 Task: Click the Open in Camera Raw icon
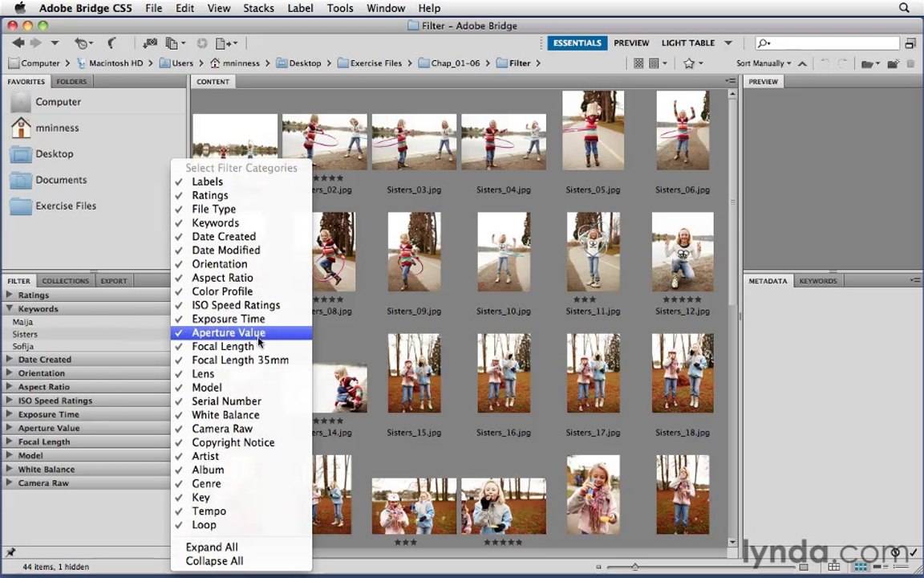202,43
